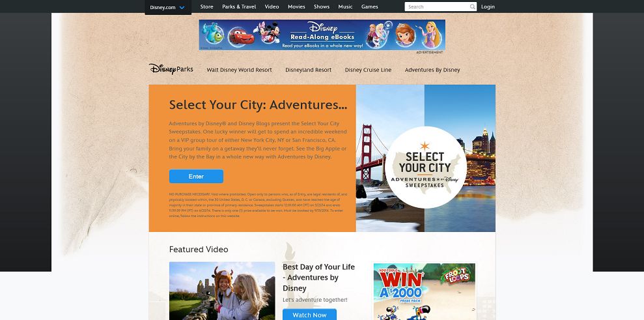The height and width of the screenshot is (320, 644).
Task: Click the Login link
Action: [x=488, y=7]
